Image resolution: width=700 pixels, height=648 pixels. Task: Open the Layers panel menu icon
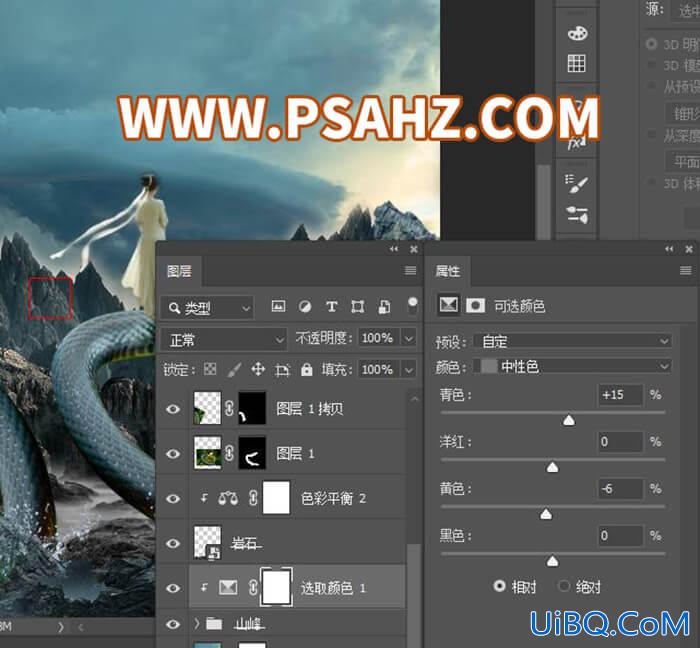410,270
